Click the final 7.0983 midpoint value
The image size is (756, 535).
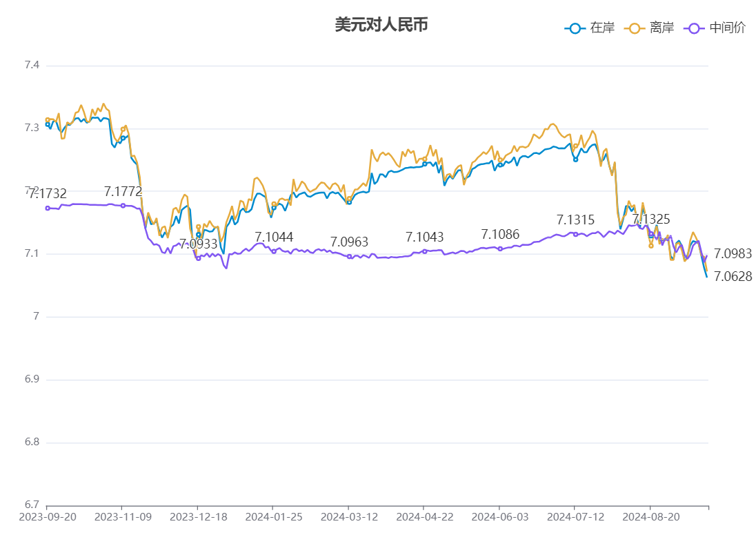[733, 254]
